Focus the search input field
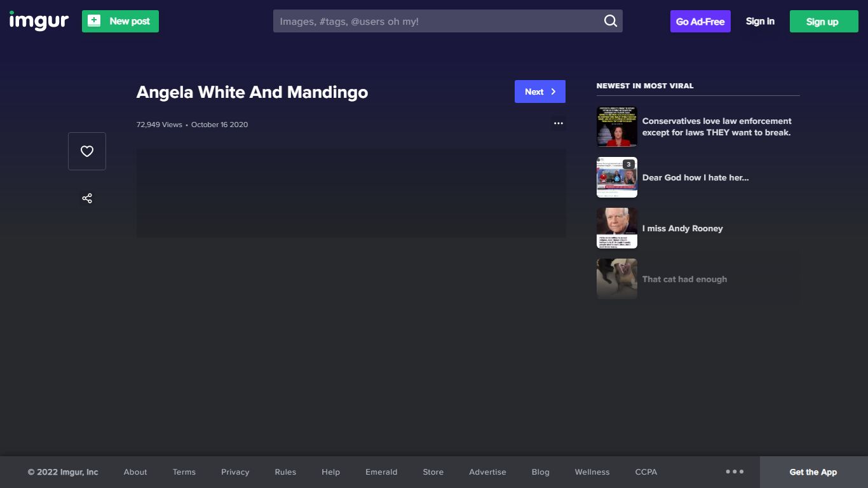868x488 pixels. pos(438,21)
